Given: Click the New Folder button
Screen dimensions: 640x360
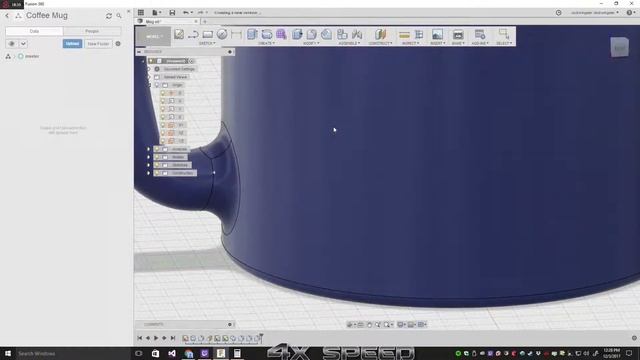Looking at the screenshot, I should click(x=98, y=44).
